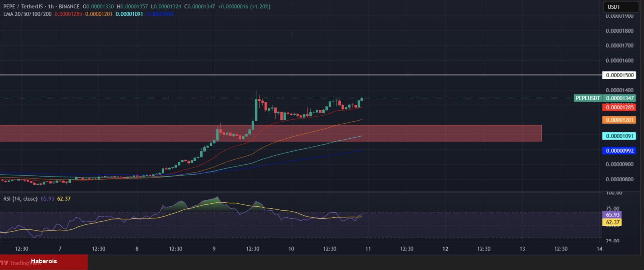Click EMA 20 value 0.00001285 in legend

pyautogui.click(x=68, y=14)
